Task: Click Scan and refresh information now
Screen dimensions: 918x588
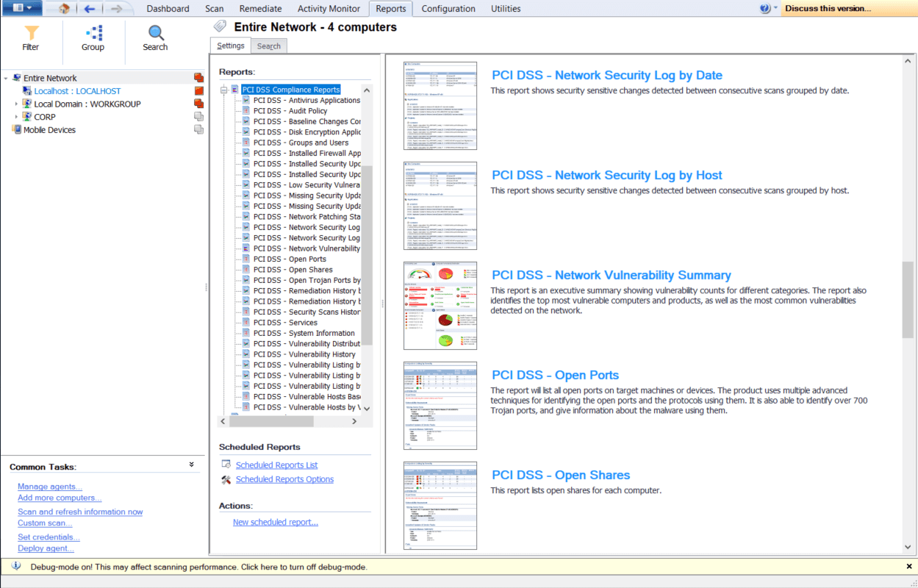Action: pos(80,512)
